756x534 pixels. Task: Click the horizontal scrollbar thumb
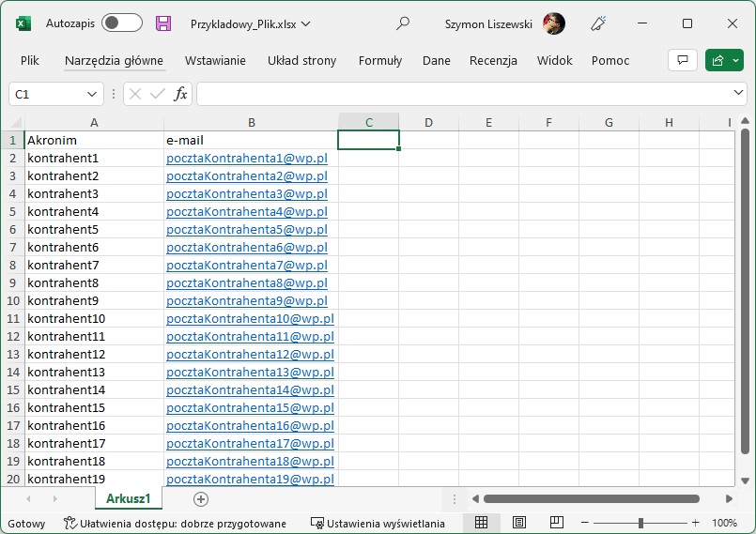click(x=592, y=499)
